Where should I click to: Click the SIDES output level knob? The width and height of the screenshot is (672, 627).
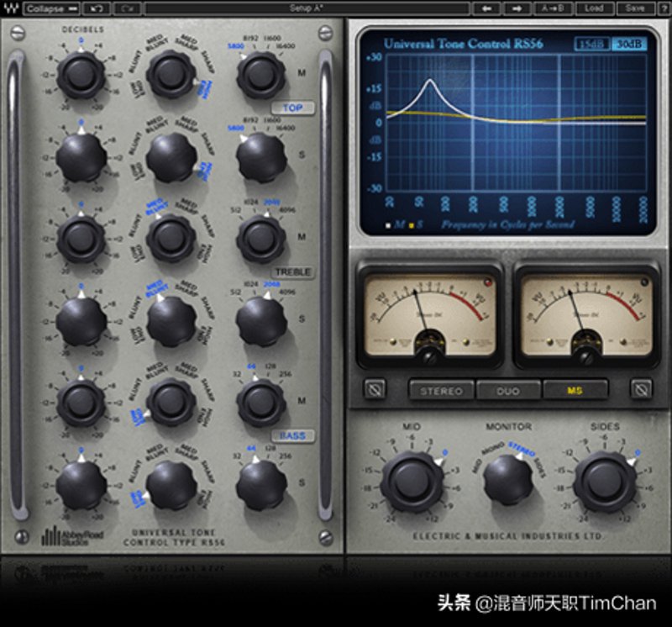(x=605, y=482)
